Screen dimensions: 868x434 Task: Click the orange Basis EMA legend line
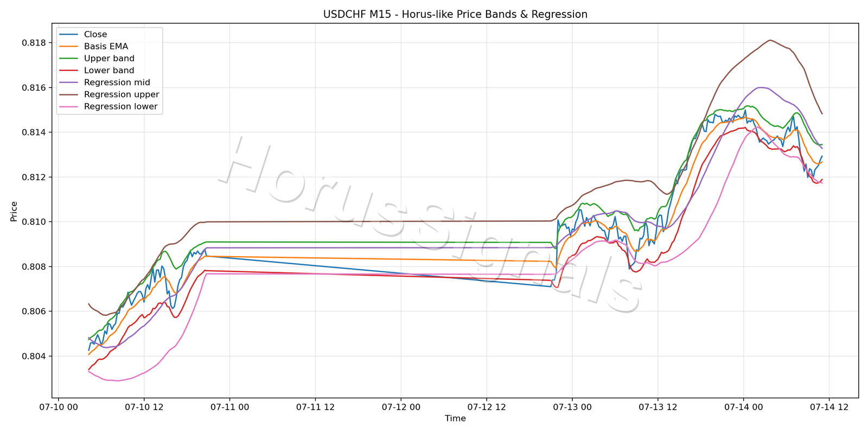(x=68, y=47)
